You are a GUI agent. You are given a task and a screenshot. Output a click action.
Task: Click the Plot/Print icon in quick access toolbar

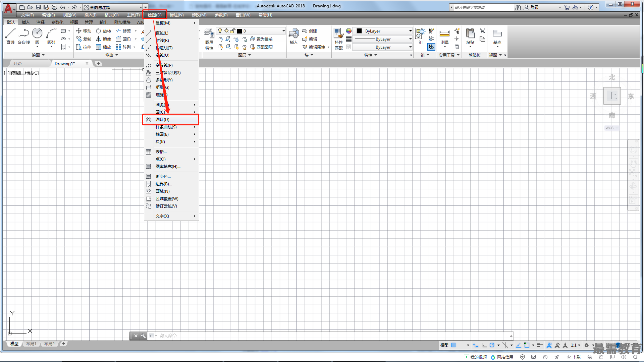tap(54, 7)
